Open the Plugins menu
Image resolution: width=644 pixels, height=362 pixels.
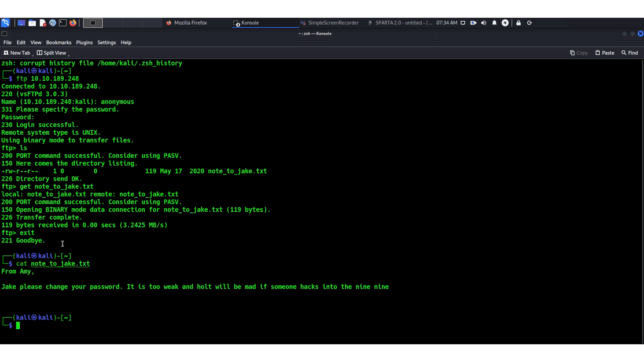[84, 43]
